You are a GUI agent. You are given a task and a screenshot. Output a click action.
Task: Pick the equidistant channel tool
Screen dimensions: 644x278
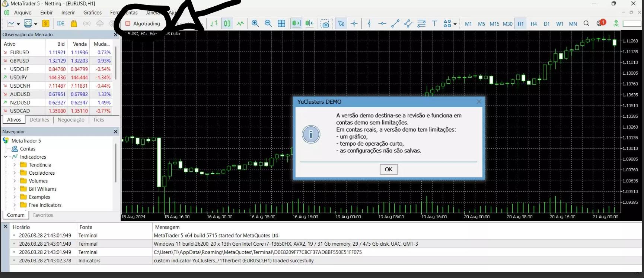(x=408, y=23)
